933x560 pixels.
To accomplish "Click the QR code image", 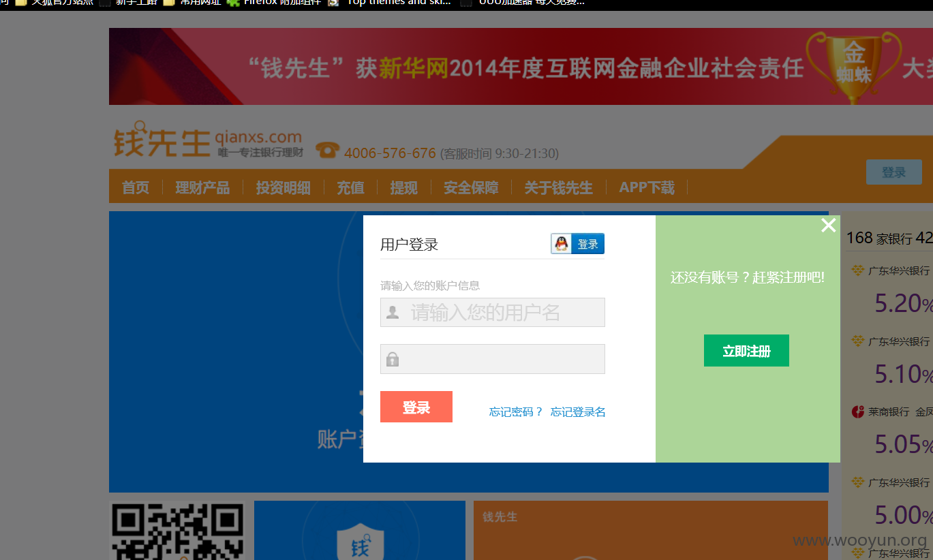I will click(x=178, y=531).
